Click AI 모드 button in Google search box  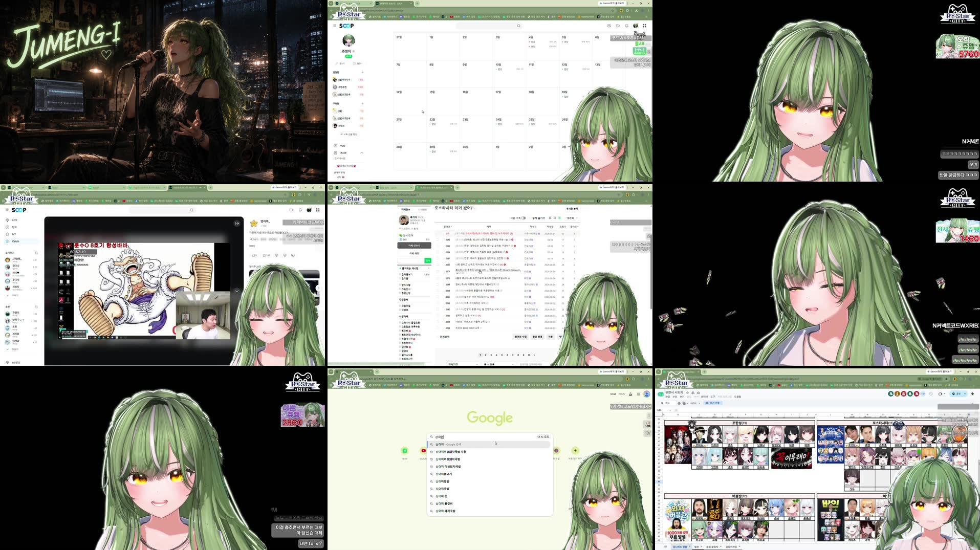(543, 437)
